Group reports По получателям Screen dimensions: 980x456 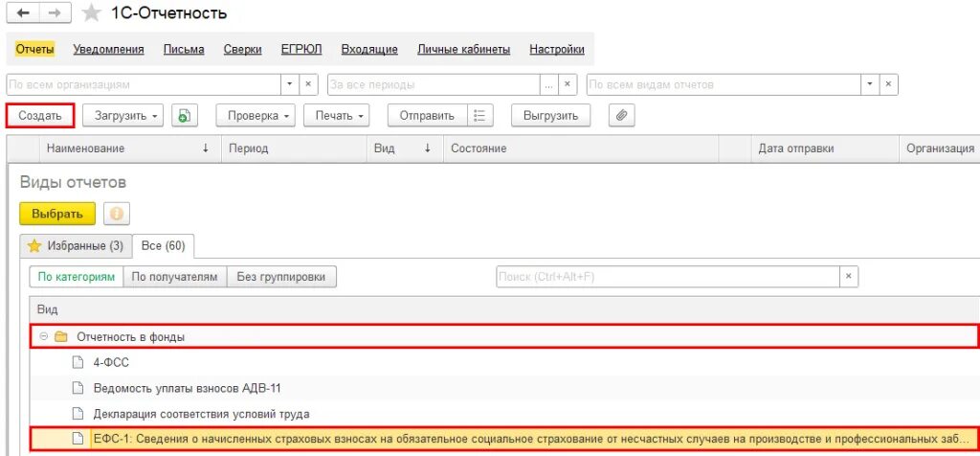point(175,277)
